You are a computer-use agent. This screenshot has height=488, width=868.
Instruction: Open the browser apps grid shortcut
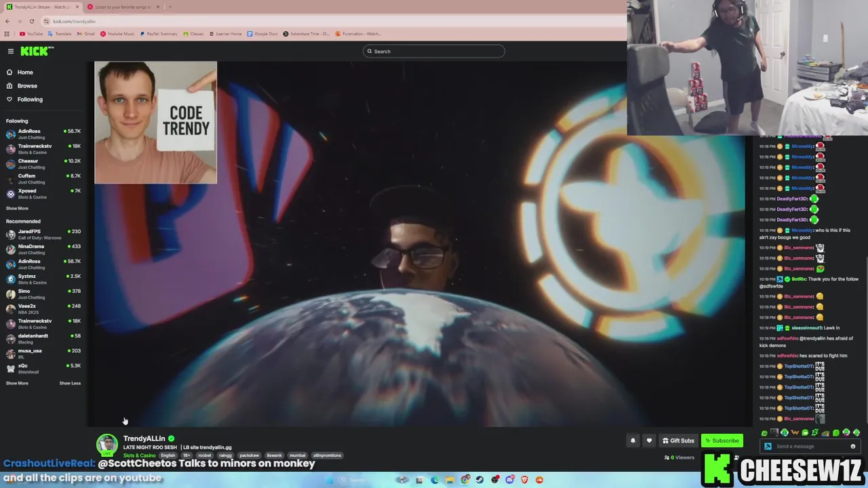tap(7, 34)
